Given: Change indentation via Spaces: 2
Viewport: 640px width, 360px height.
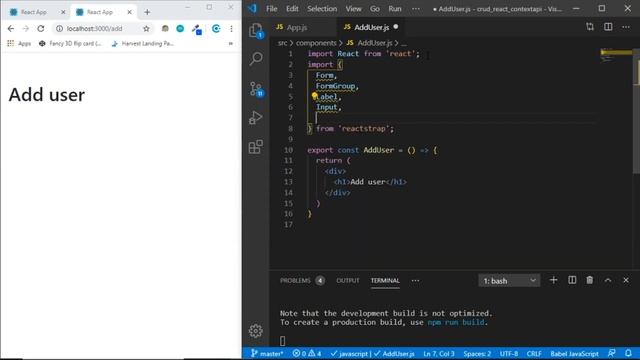Looking at the screenshot, I should coord(477,353).
